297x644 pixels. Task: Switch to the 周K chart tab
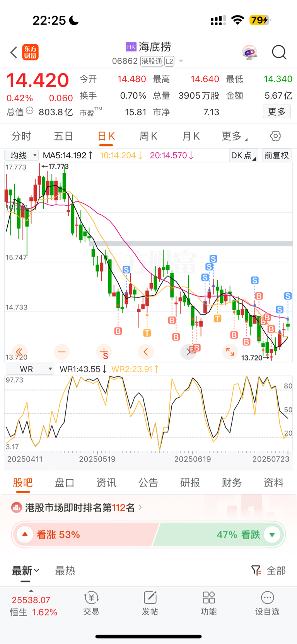148,136
